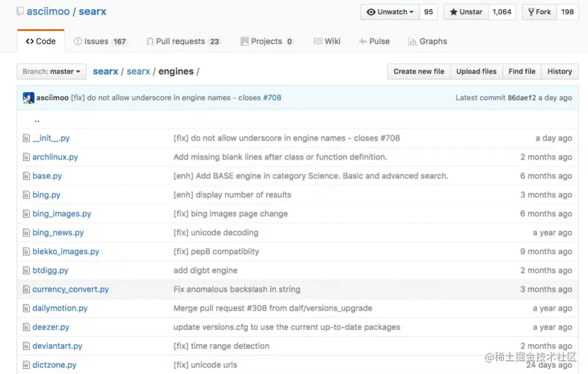This screenshot has height=374, width=588.
Task: Click file icon next to dailymotion.py
Action: click(x=26, y=308)
